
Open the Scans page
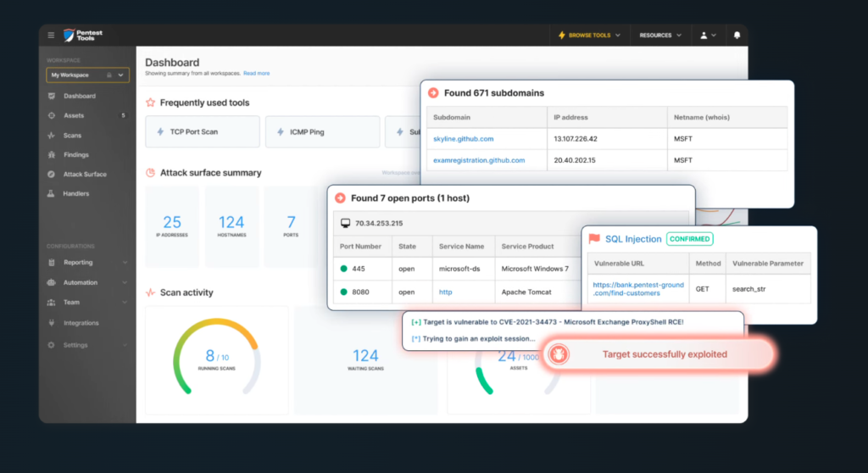(x=72, y=135)
